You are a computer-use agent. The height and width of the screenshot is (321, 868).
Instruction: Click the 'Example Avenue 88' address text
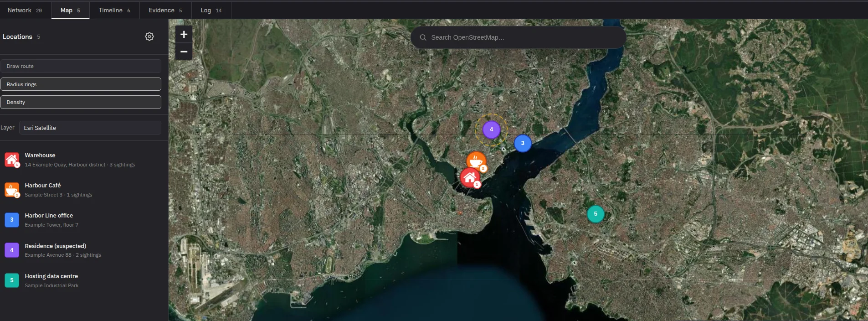click(48, 255)
